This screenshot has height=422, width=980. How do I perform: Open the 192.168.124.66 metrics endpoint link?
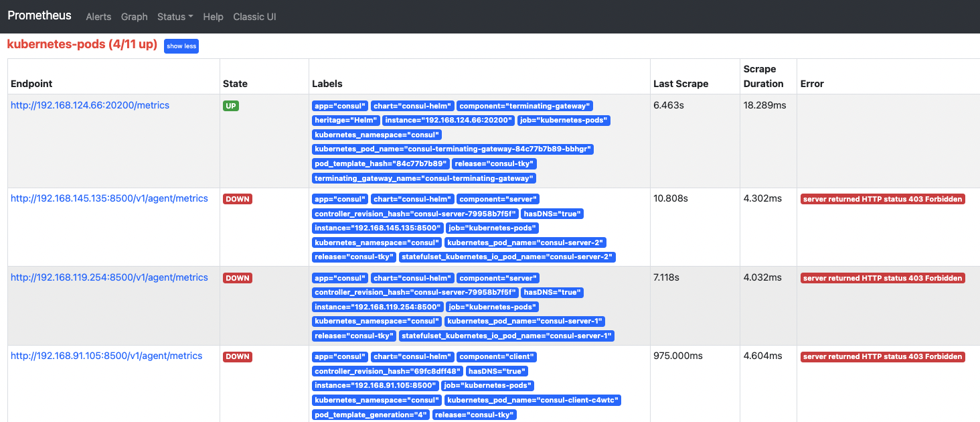tap(89, 104)
